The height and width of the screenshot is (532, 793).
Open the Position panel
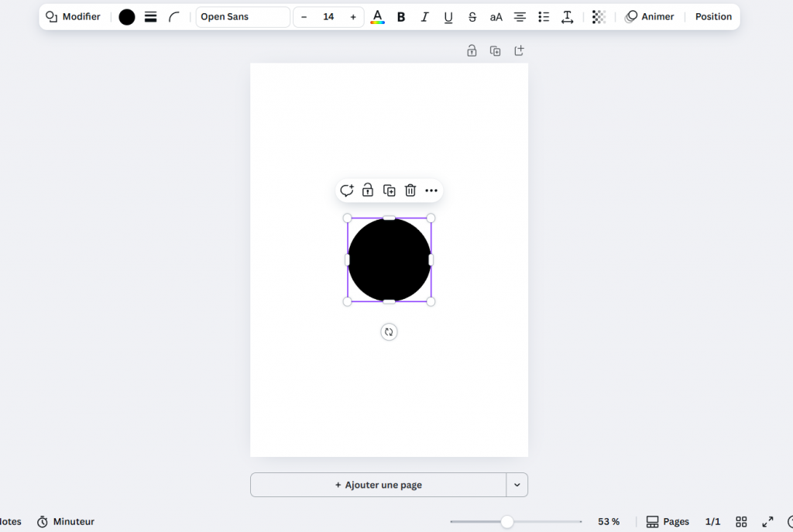(713, 17)
